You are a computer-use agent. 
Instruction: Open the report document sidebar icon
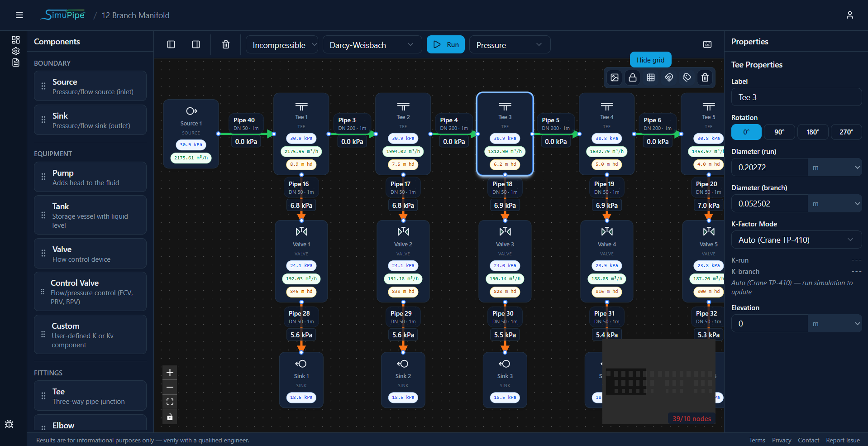point(16,62)
